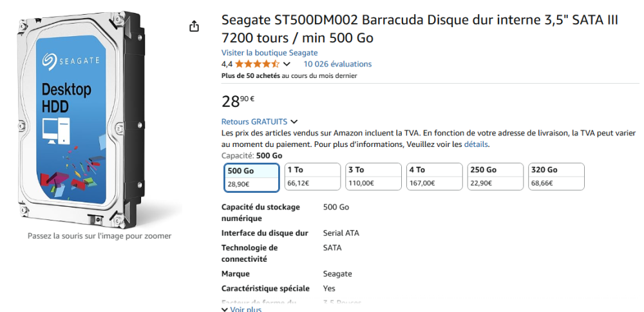
Task: Select the 500 Go capacity option
Action: tap(252, 177)
